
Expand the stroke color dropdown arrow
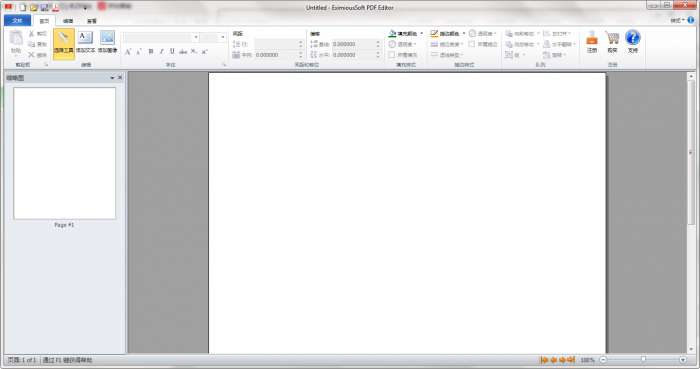(x=464, y=33)
